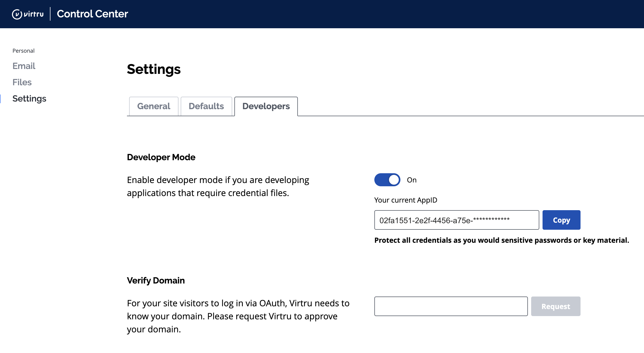Select Settings in the left sidebar

point(29,99)
